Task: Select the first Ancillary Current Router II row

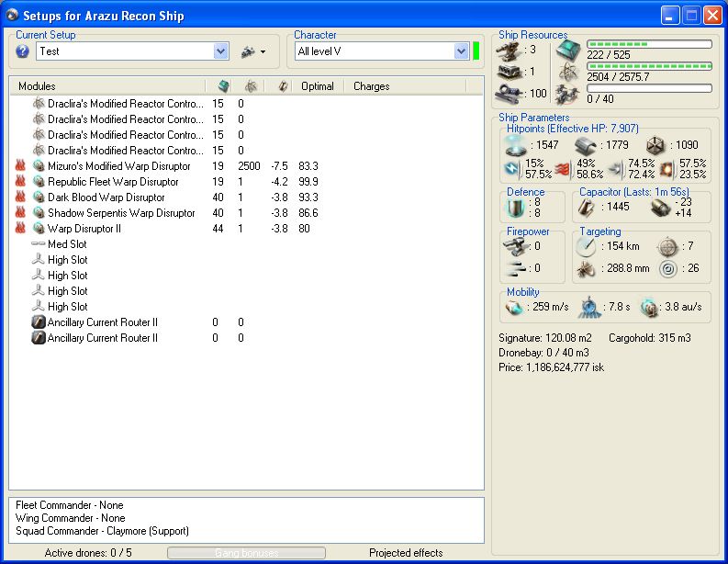Action: click(x=246, y=321)
